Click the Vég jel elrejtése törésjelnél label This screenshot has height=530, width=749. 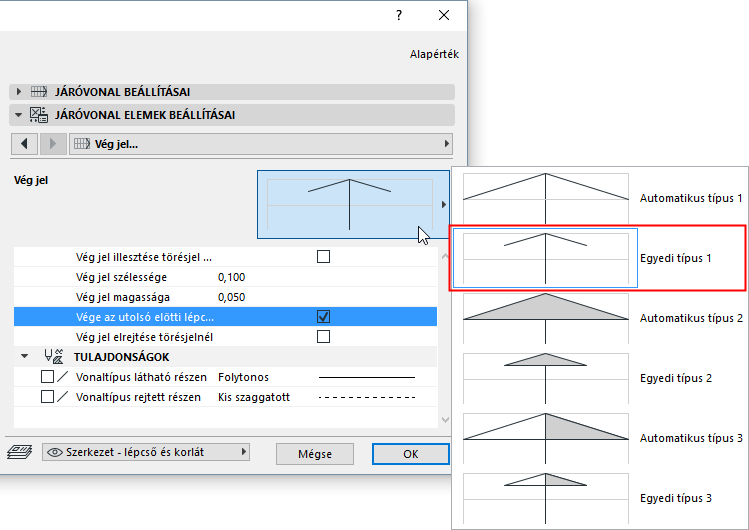pyautogui.click(x=144, y=337)
